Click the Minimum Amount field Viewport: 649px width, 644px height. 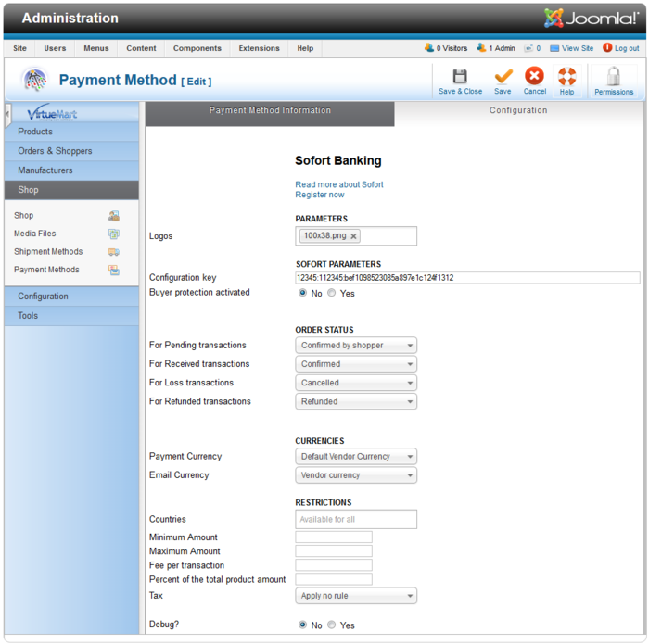(334, 537)
